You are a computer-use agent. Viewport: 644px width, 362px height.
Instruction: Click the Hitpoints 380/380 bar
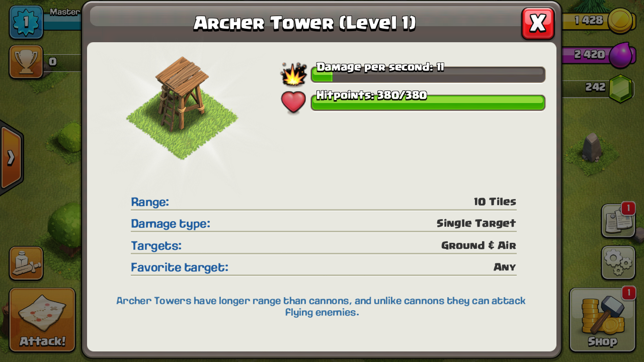click(x=428, y=103)
